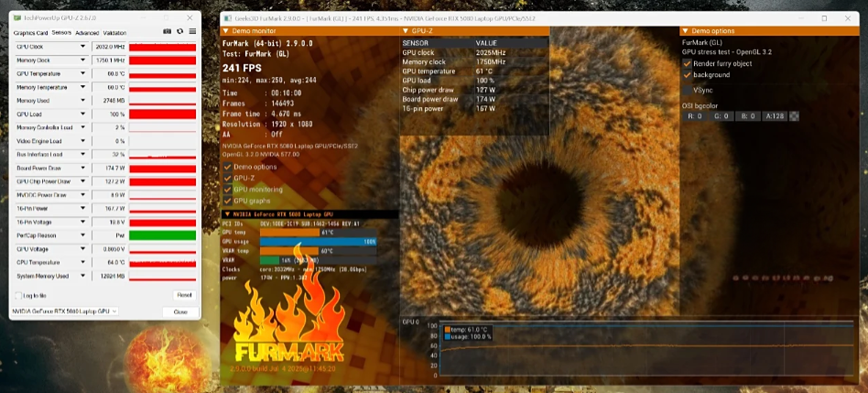Screen dimensions: 868x393
Task: Open the GPU Voltage dropdown arrow
Action: click(83, 249)
